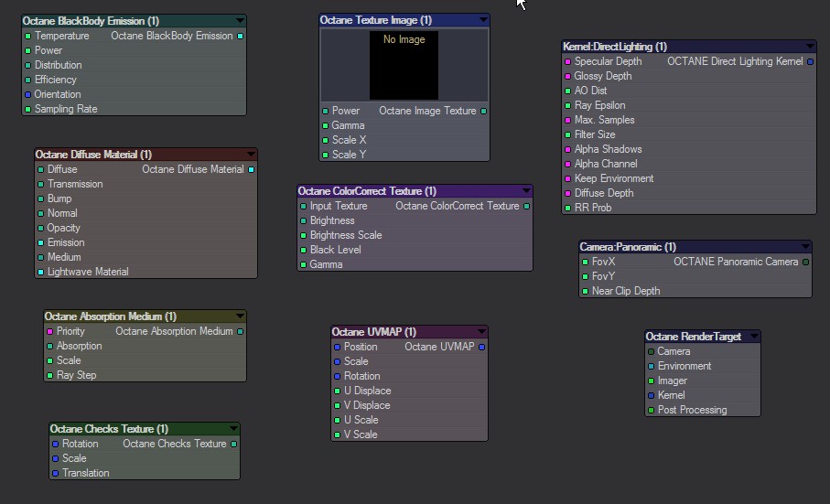Click the Octane Checks Texture output socket
Screen dimensions: 830x504
pyautogui.click(x=234, y=445)
